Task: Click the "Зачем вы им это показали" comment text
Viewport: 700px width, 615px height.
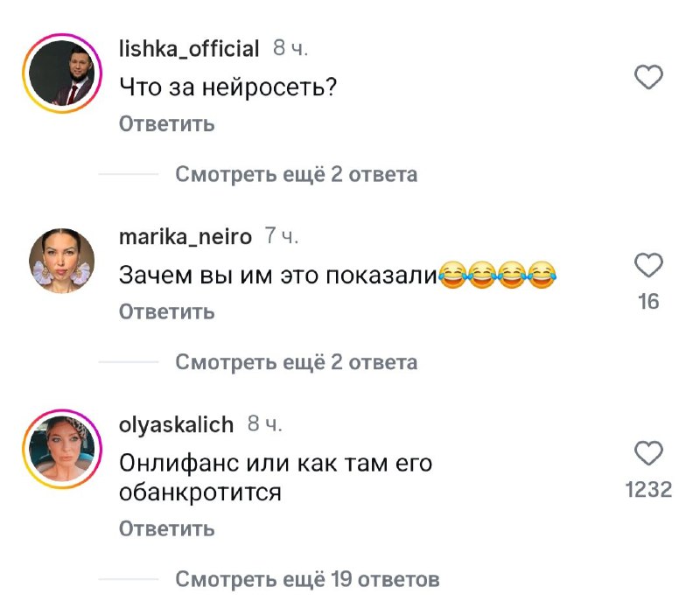Action: 276,275
